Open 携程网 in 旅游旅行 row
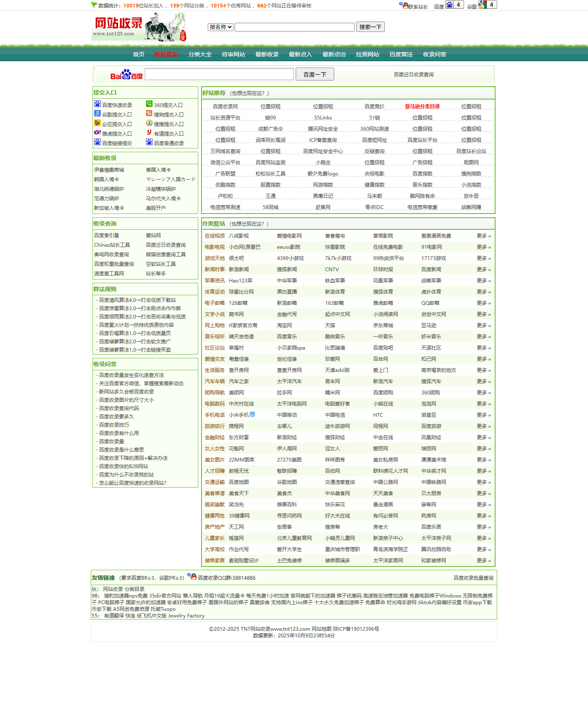The image size is (588, 712). 236,426
